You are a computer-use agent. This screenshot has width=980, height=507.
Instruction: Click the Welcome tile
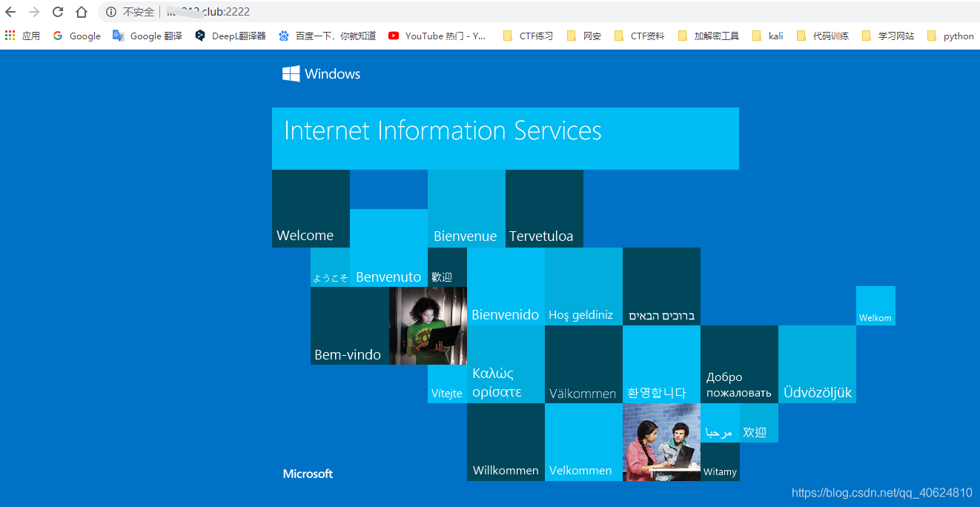311,208
